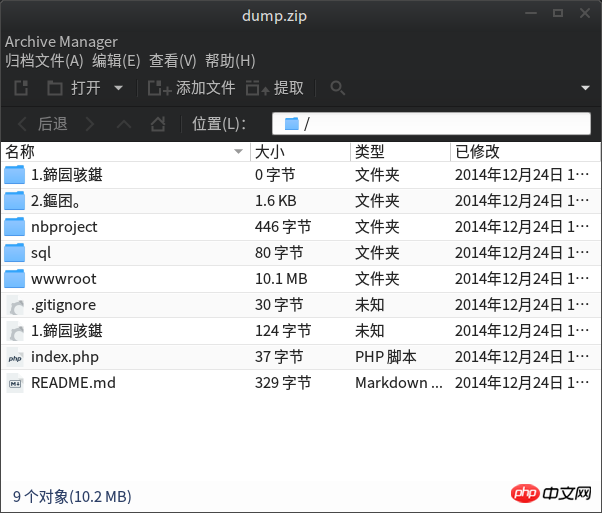
Task: Click the home location icon
Action: click(158, 124)
